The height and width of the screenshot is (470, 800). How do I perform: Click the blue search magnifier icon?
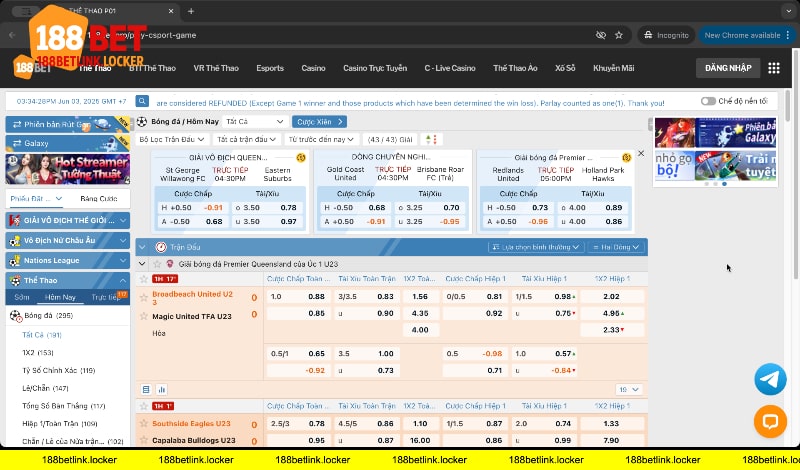coord(142,101)
